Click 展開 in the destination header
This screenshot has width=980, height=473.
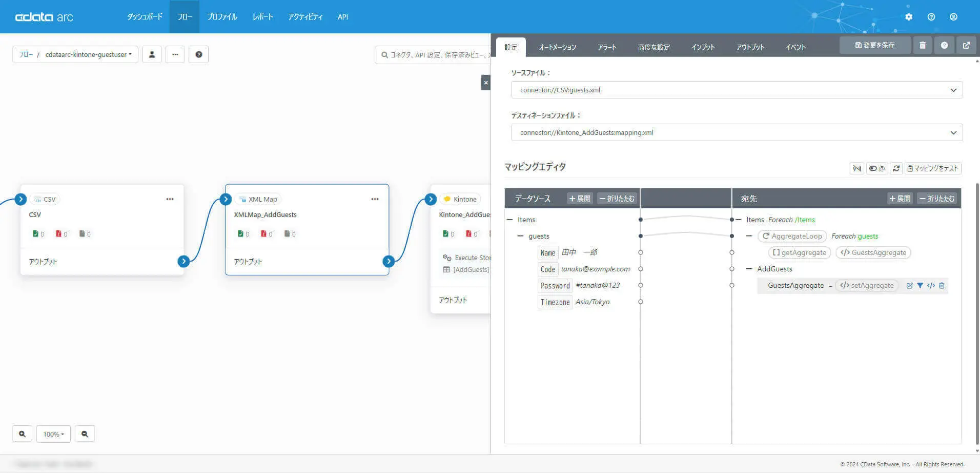(x=900, y=199)
